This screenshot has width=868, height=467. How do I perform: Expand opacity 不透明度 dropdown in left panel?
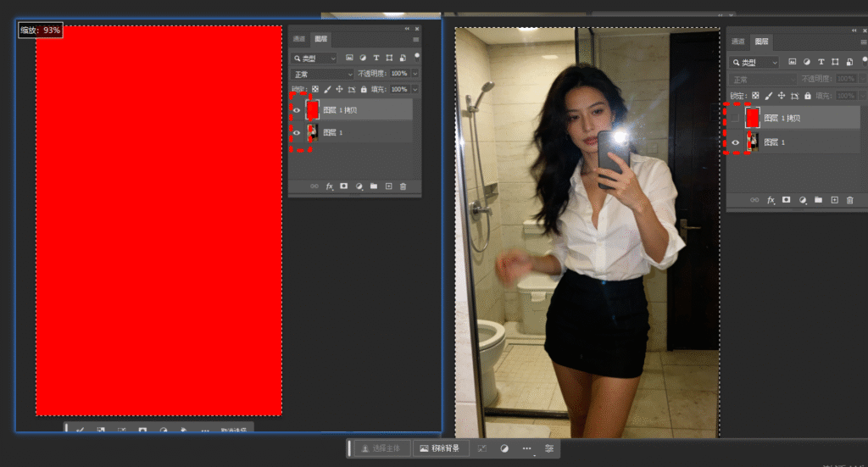pyautogui.click(x=415, y=75)
